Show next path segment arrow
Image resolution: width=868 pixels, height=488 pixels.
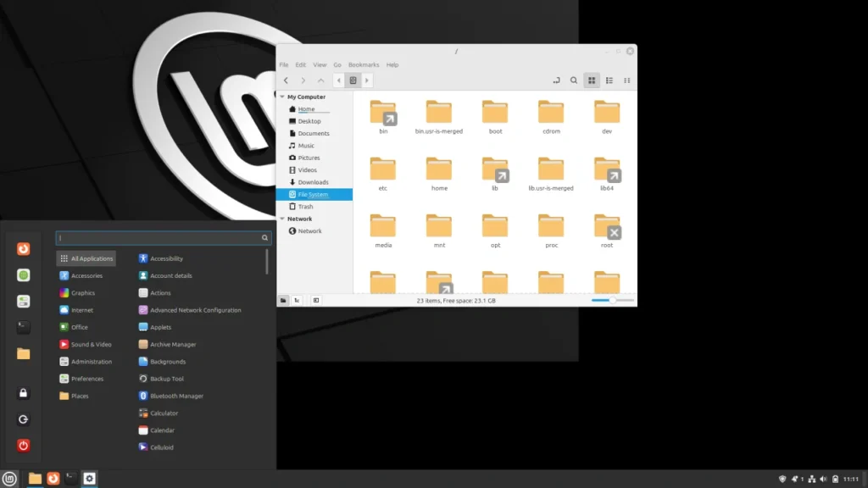366,80
